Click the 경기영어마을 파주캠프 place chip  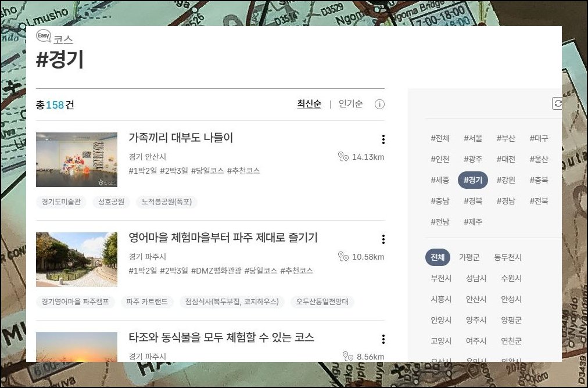(76, 302)
